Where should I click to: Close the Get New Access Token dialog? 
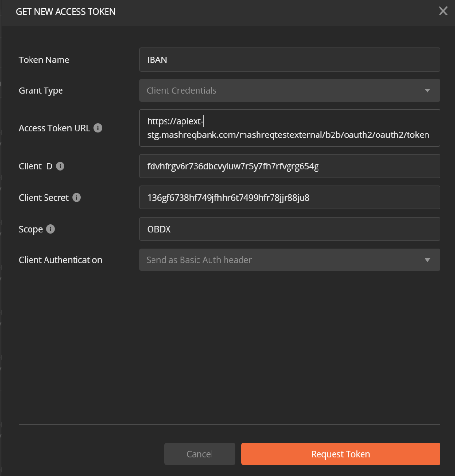[x=443, y=11]
